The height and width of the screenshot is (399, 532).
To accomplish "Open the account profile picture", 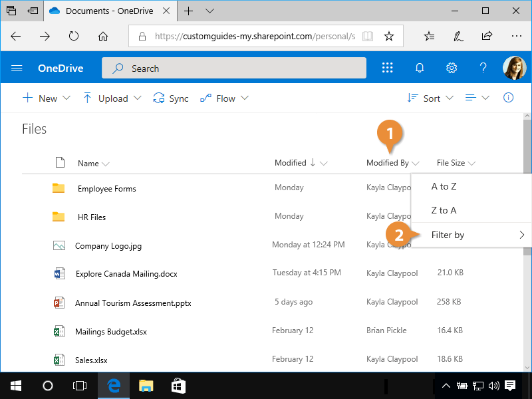I will 514,68.
